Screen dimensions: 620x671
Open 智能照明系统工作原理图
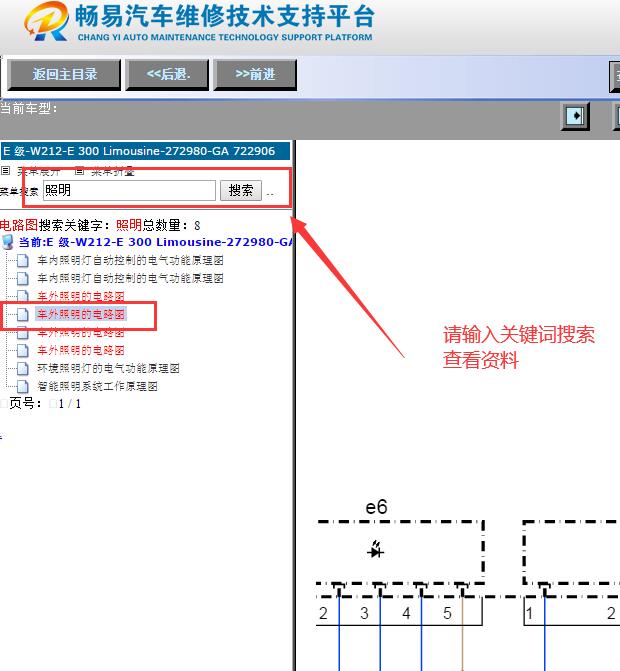pyautogui.click(x=98, y=386)
